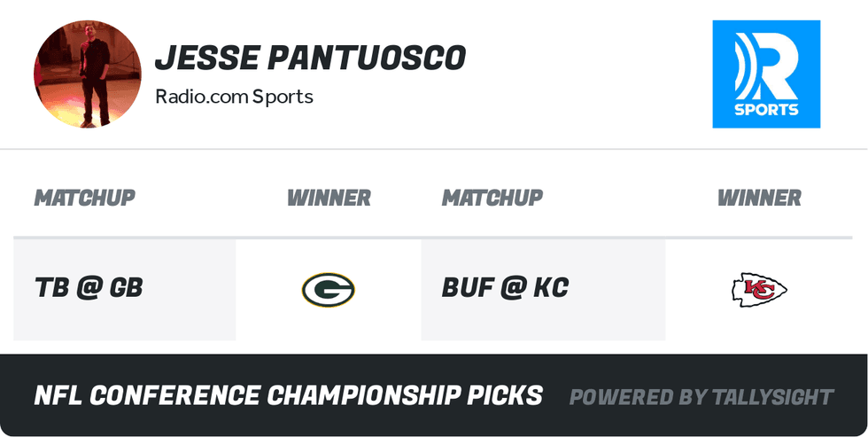This screenshot has width=868, height=437.
Task: Click the R symbol in the blue logo
Action: pos(766,66)
